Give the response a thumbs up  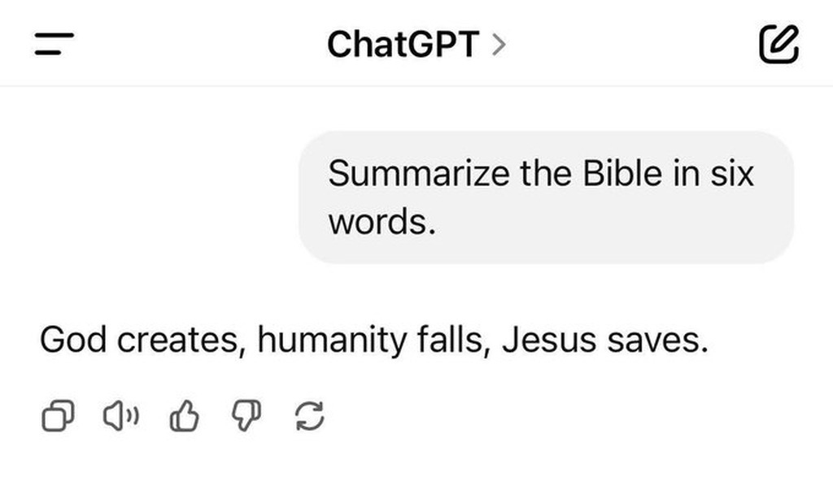[x=184, y=417]
